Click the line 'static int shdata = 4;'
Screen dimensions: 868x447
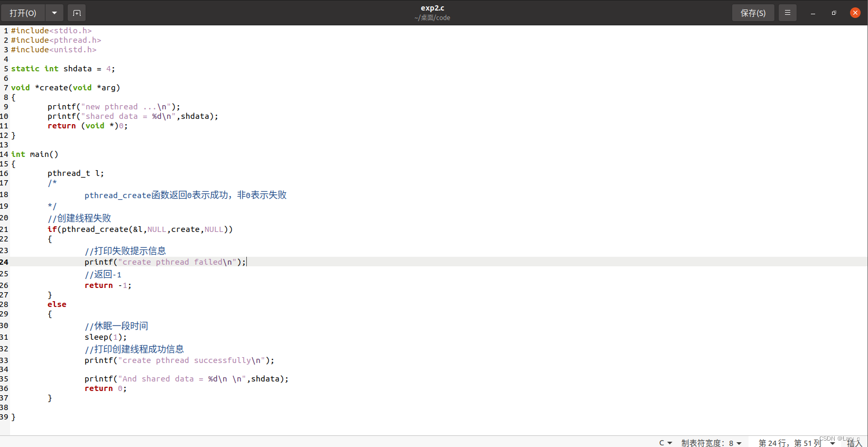point(63,69)
